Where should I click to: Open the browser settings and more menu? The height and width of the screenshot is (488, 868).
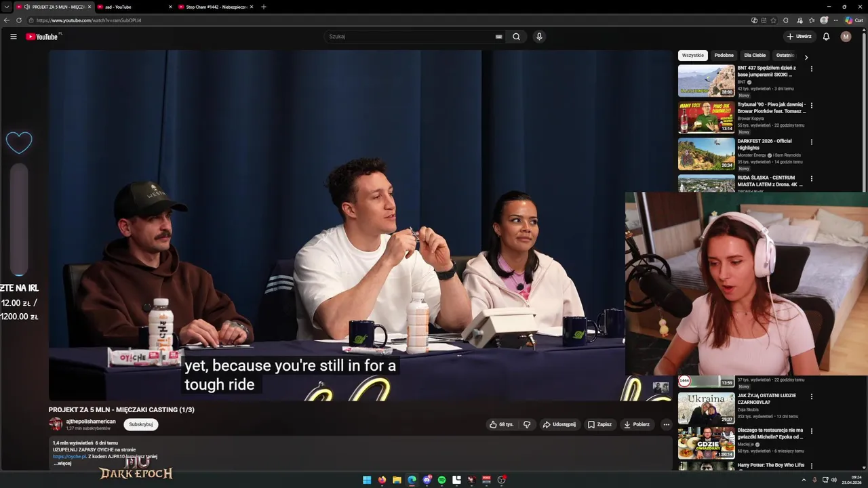836,20
